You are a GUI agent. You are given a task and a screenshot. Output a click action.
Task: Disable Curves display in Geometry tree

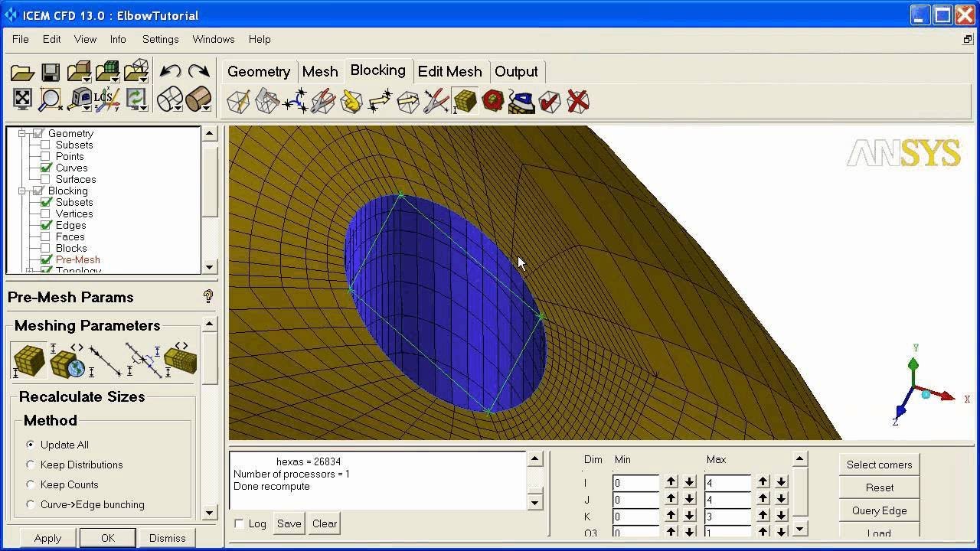coord(45,168)
